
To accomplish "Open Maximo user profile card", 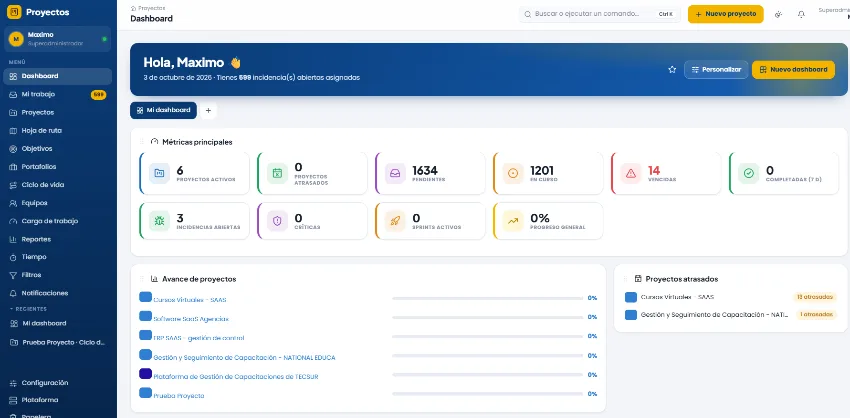I will click(57, 38).
